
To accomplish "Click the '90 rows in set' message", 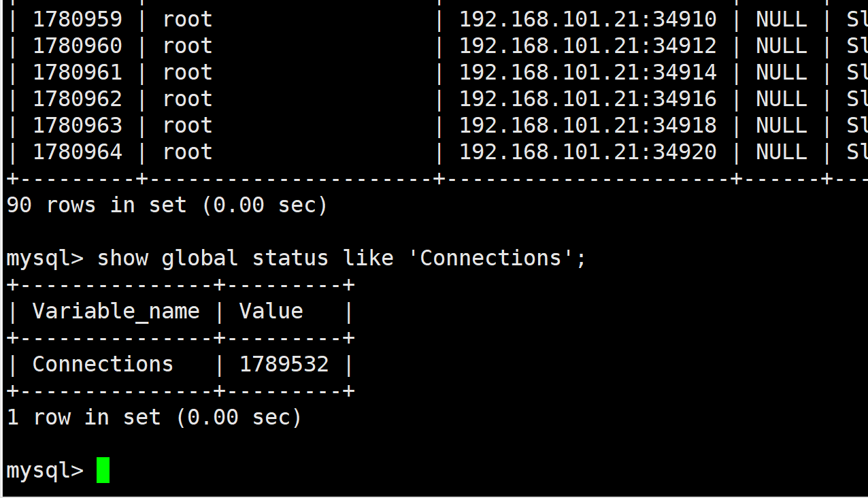I will 167,205.
